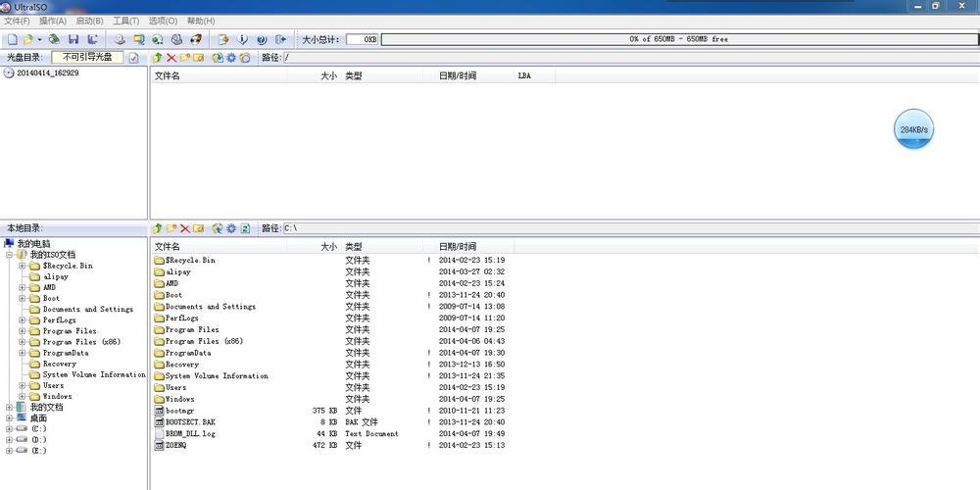This screenshot has height=490, width=980.
Task: Expand the (C:) drive tree node
Action: 10,429
